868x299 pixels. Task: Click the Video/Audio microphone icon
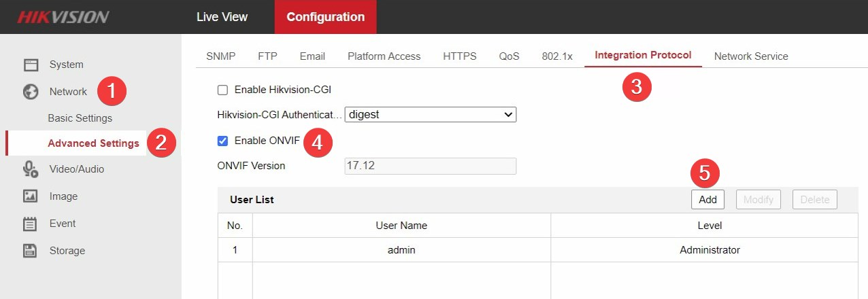[31, 169]
